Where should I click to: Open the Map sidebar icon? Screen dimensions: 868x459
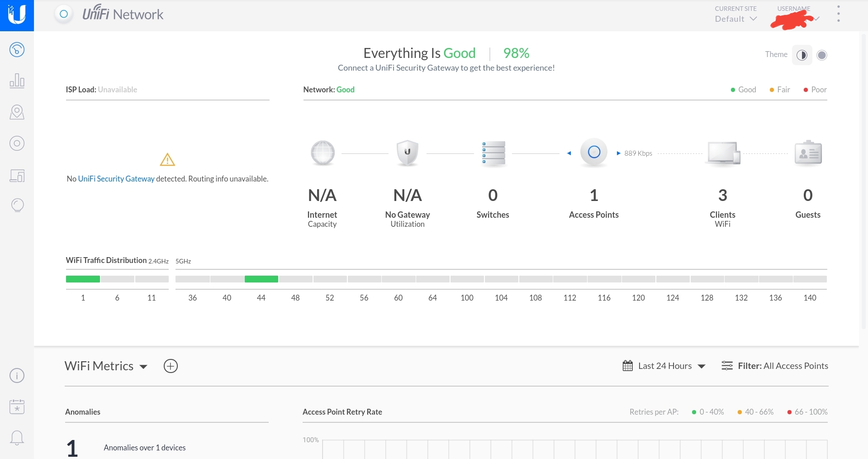17,112
